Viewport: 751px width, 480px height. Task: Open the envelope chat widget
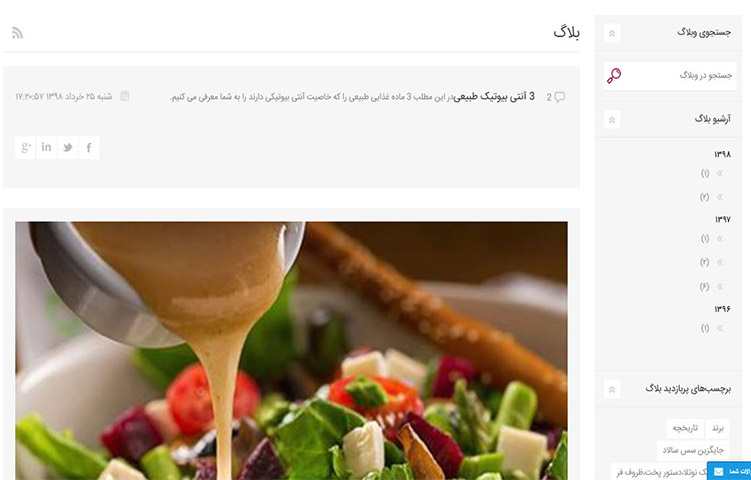[x=729, y=471]
